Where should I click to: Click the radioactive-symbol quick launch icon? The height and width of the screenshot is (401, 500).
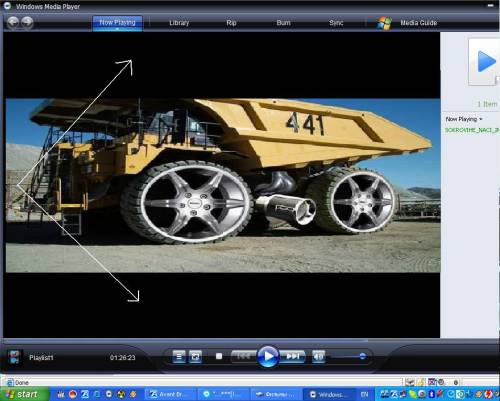point(121,394)
